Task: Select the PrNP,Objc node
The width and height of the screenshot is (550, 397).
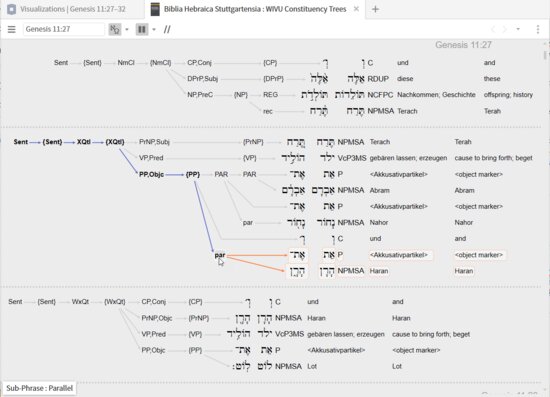Action: pyautogui.click(x=157, y=318)
